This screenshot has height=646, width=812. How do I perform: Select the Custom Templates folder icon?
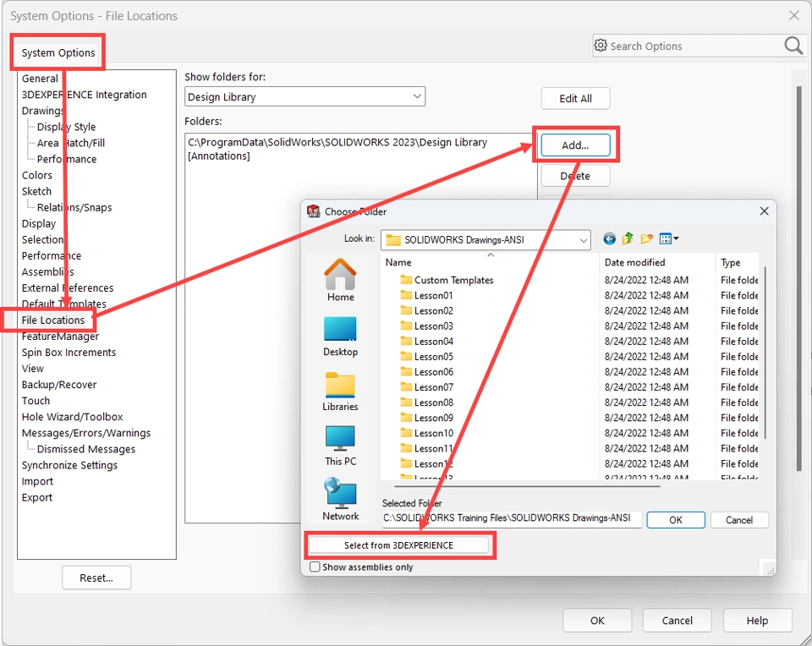point(406,280)
